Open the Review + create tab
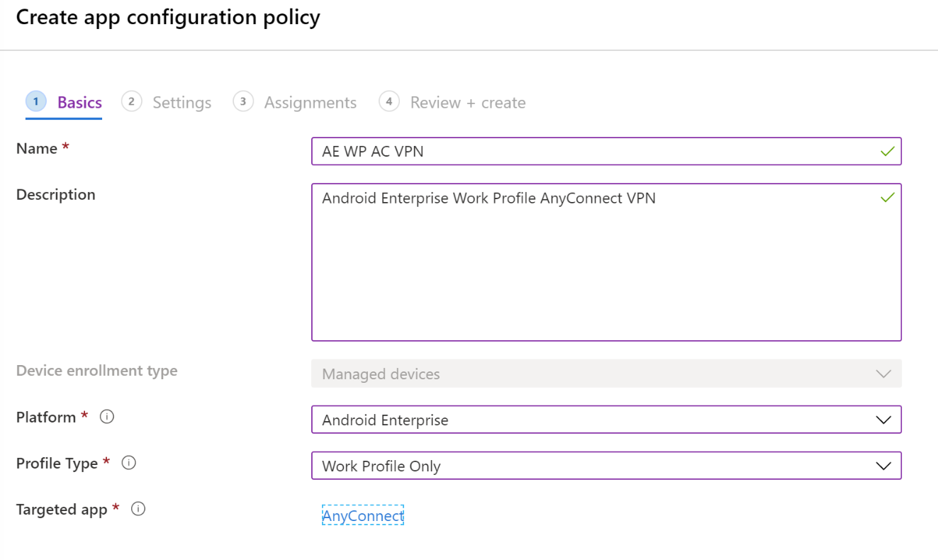The image size is (938, 560). pyautogui.click(x=468, y=102)
